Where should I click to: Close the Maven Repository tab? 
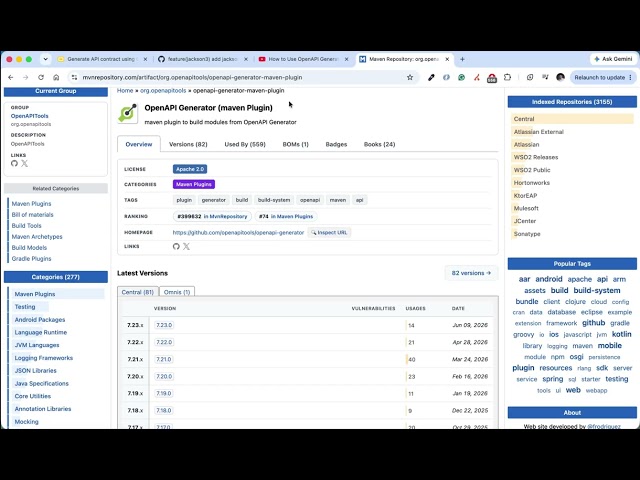[x=447, y=59]
